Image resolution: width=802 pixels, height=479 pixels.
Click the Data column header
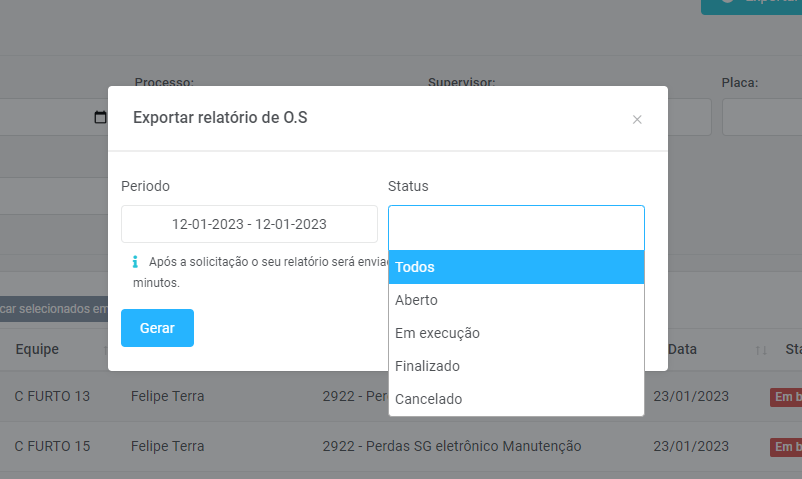pos(682,349)
